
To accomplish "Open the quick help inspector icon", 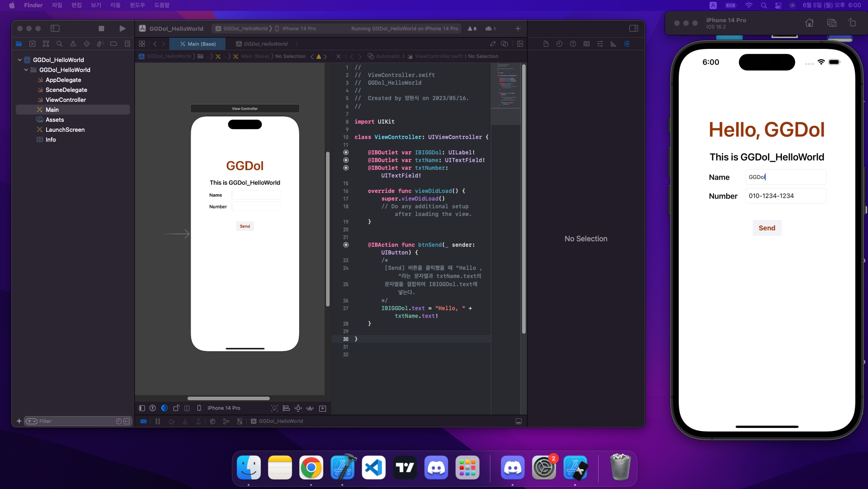I will pyautogui.click(x=573, y=44).
